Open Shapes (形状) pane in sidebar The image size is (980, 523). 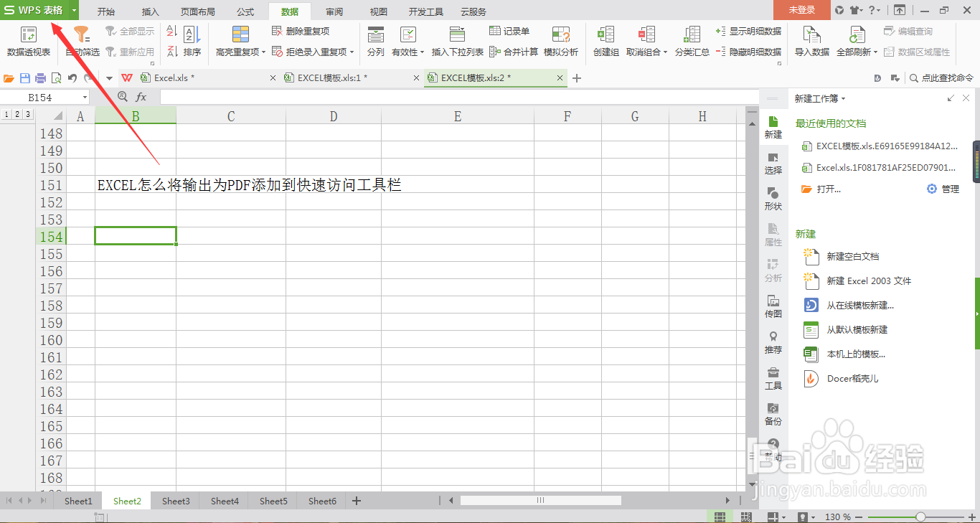(x=773, y=199)
